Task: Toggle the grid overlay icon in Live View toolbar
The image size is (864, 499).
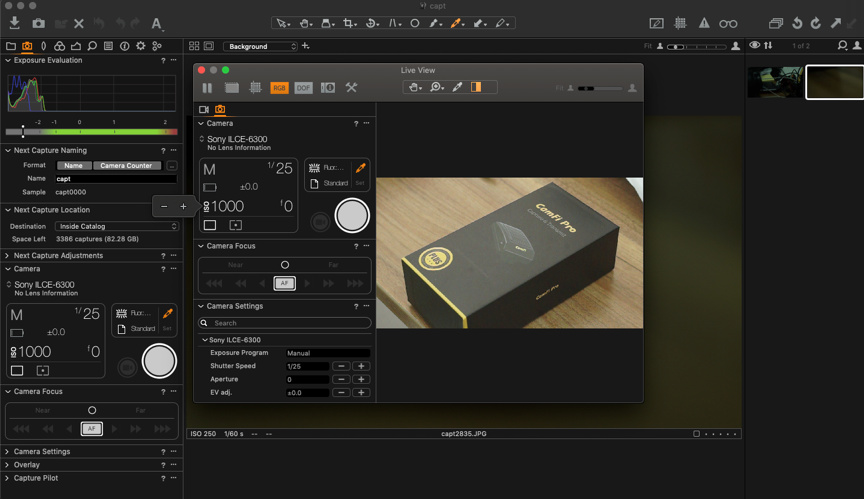Action: click(255, 88)
